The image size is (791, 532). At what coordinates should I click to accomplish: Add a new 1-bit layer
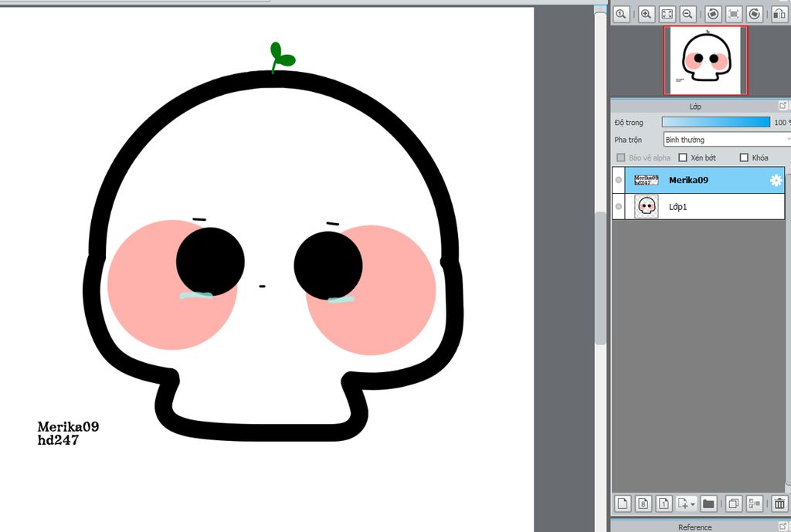pos(664,503)
